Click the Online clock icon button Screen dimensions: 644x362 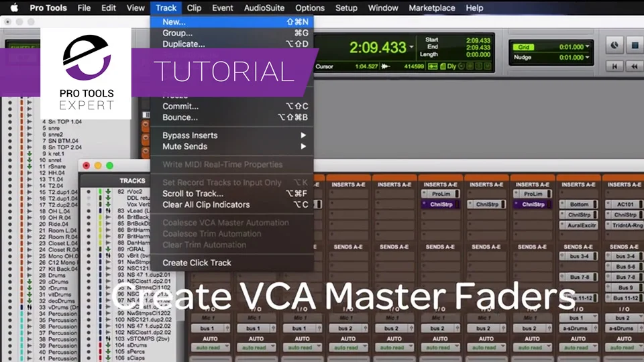click(x=615, y=46)
